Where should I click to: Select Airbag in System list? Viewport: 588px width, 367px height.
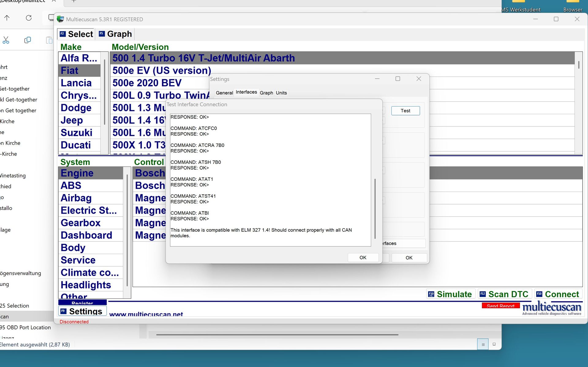[x=91, y=198]
